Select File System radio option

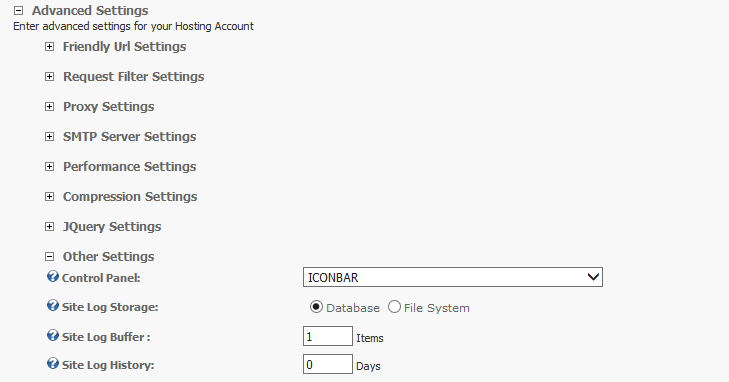point(394,307)
